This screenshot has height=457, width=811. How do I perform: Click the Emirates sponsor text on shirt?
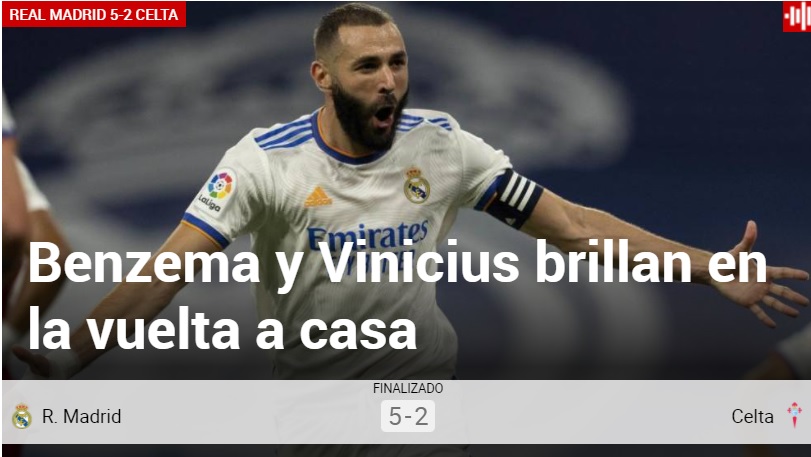[368, 236]
